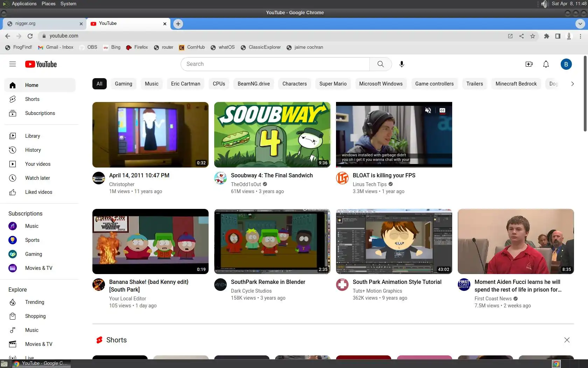Viewport: 588px width, 368px height.
Task: Open Subscriptions in the sidebar
Action: [x=40, y=113]
